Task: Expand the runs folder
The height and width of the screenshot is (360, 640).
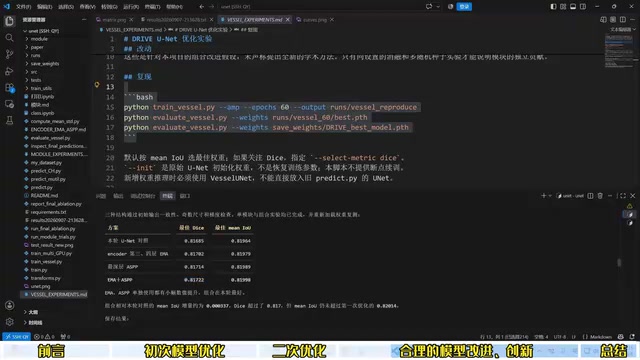Action: (36, 55)
